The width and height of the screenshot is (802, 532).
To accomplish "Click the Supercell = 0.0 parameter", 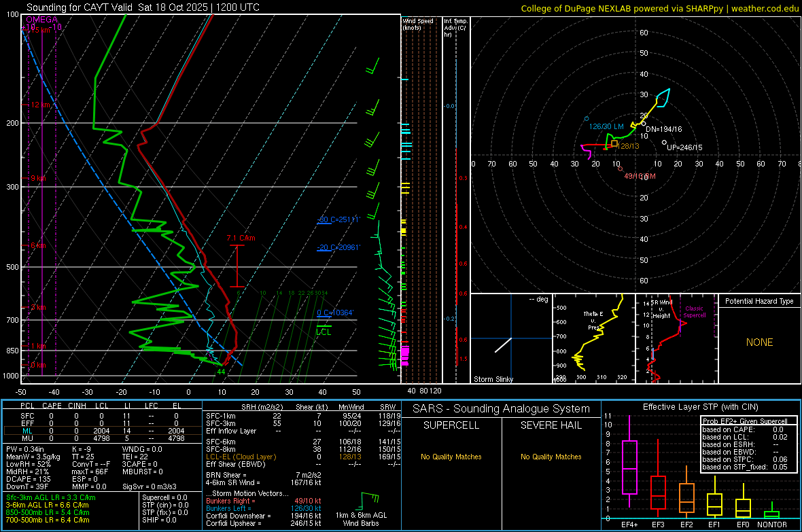I will click(x=164, y=497).
